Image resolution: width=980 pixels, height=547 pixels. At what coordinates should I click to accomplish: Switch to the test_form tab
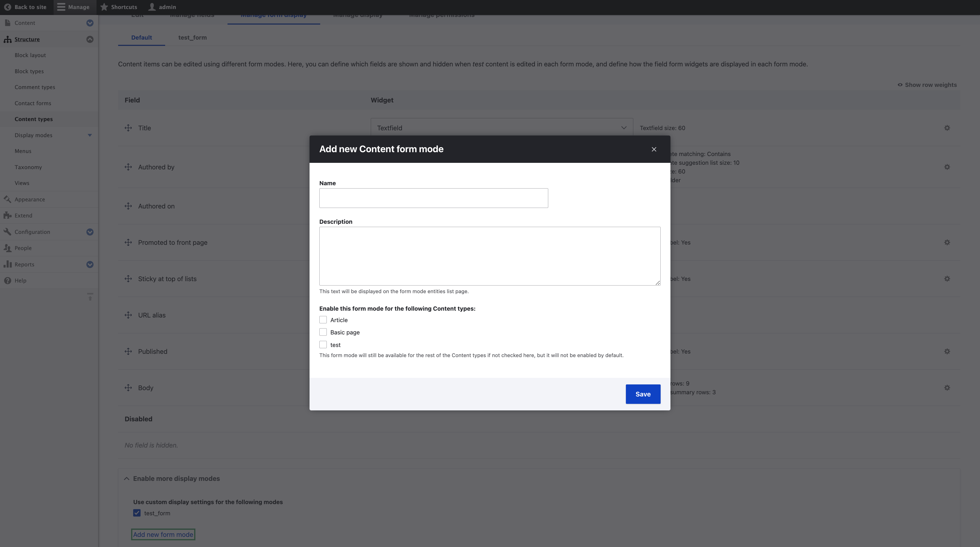(x=192, y=37)
